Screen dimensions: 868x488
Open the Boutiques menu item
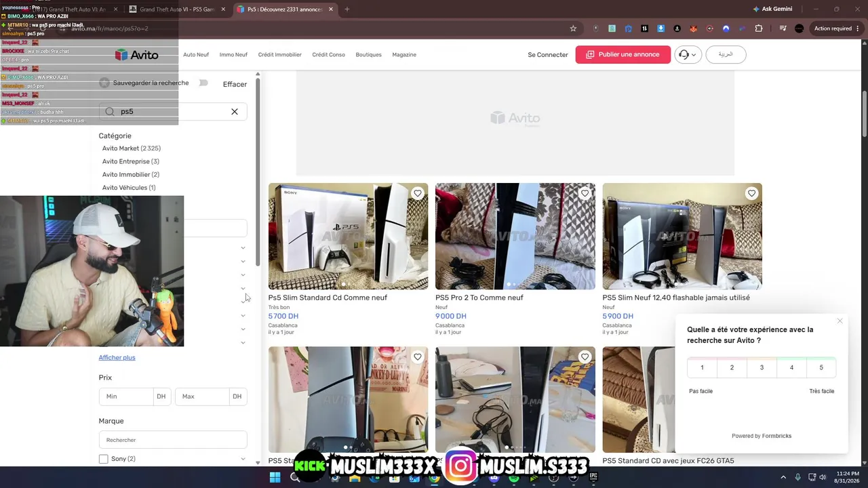pos(369,55)
